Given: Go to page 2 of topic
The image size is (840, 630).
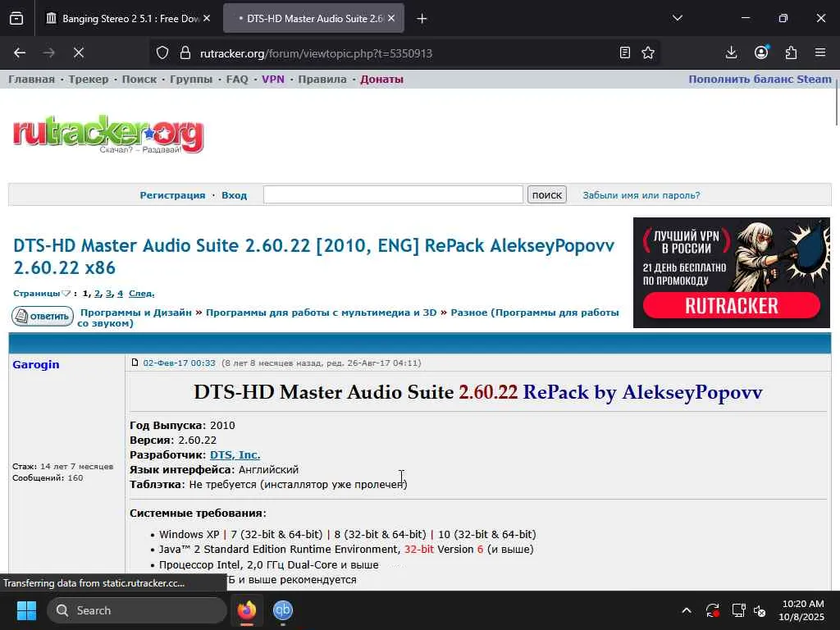Looking at the screenshot, I should click(97, 294).
